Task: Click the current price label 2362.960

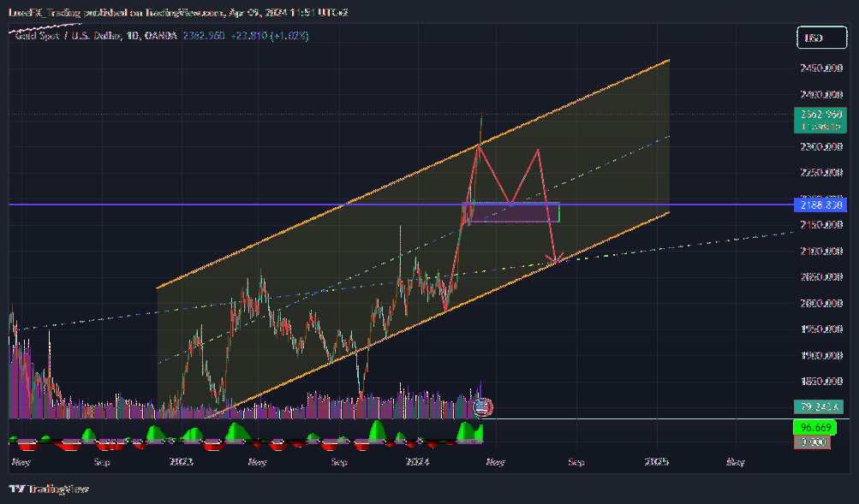Action: (820, 115)
